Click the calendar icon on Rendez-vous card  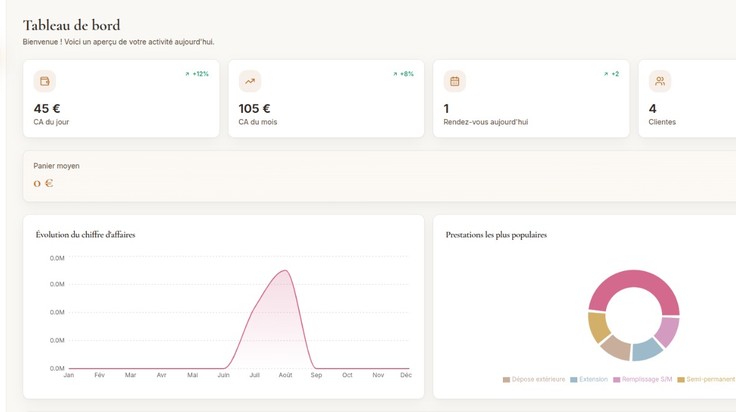click(x=454, y=81)
